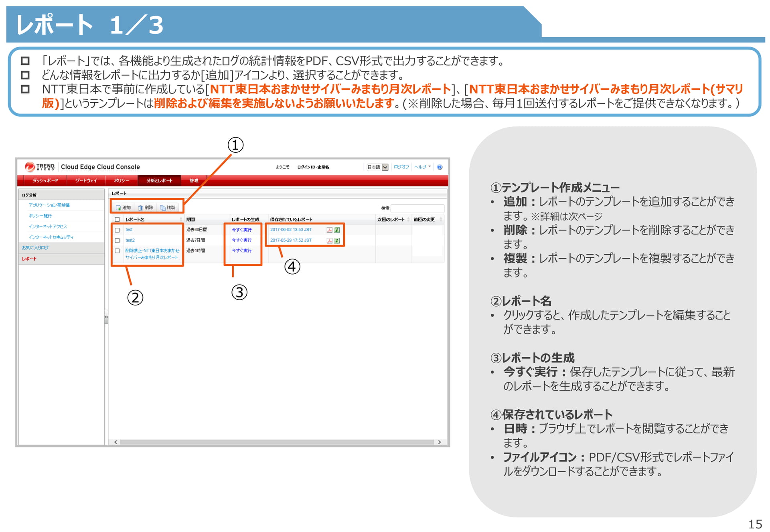
Task: Check the box for the test report
Action: (x=117, y=230)
